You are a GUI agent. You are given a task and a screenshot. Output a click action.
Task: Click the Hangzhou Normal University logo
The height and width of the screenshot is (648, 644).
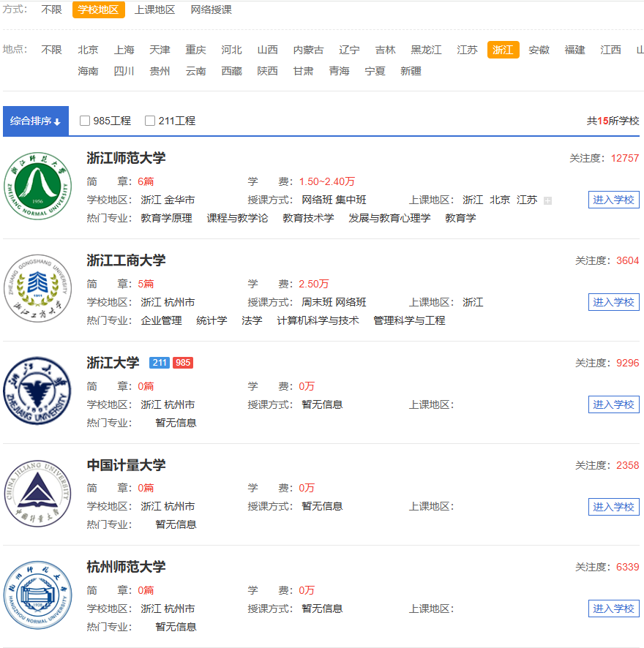[x=37, y=595]
